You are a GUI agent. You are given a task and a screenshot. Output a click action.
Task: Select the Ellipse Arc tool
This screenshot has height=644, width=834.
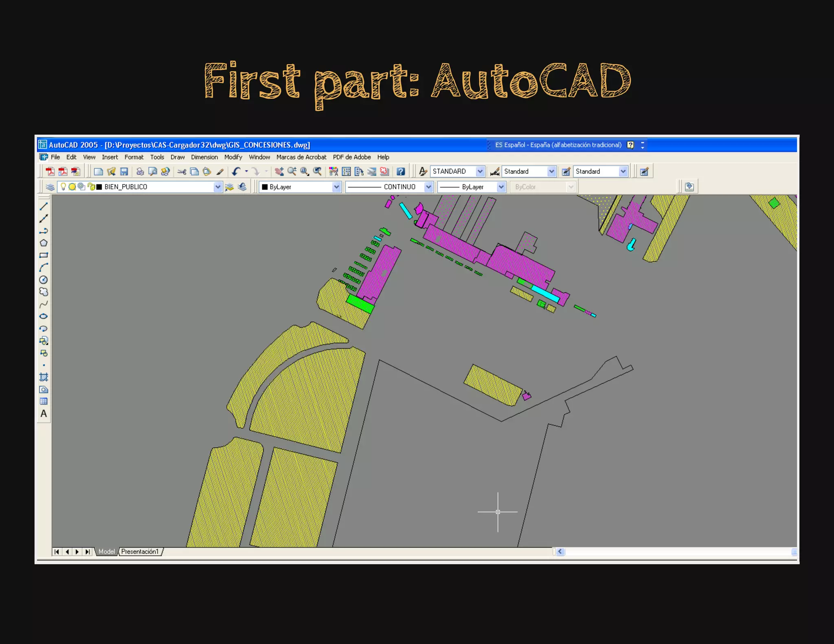pyautogui.click(x=44, y=329)
